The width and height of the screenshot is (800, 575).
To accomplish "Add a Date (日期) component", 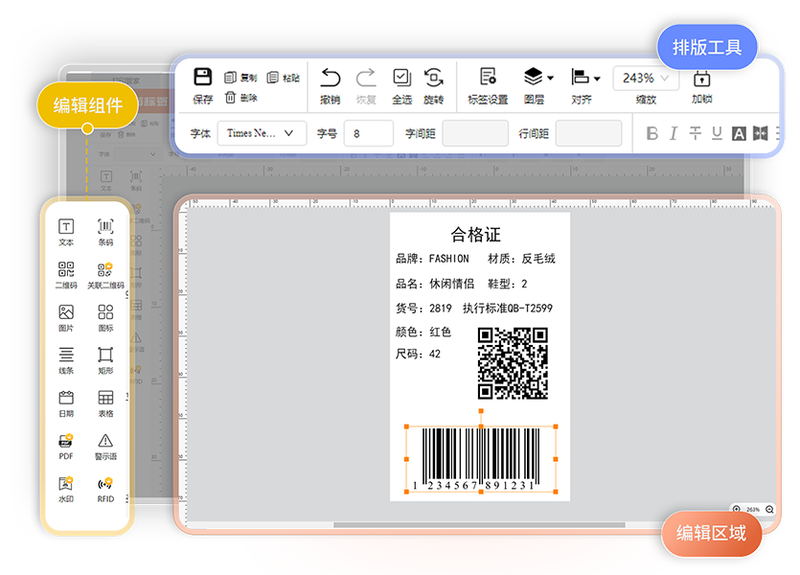I will click(x=66, y=403).
